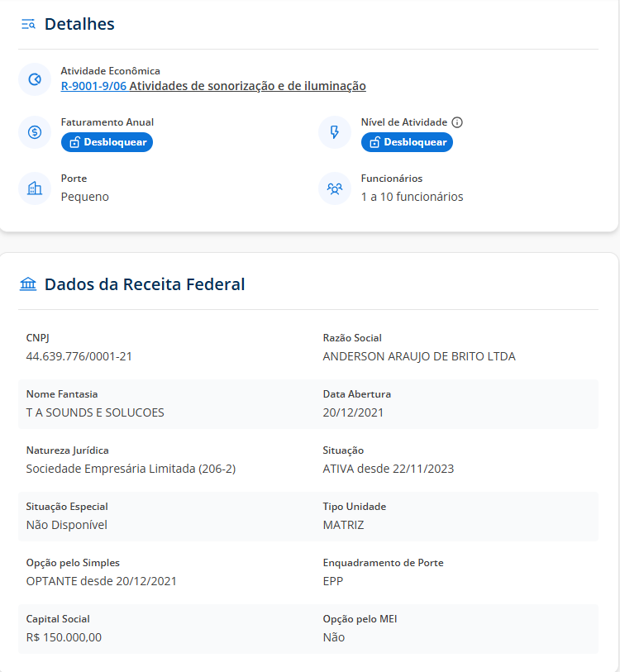Viewport: 620px width, 672px height.
Task: Click the Capital Social value R$ 150.000,00
Action: (64, 637)
